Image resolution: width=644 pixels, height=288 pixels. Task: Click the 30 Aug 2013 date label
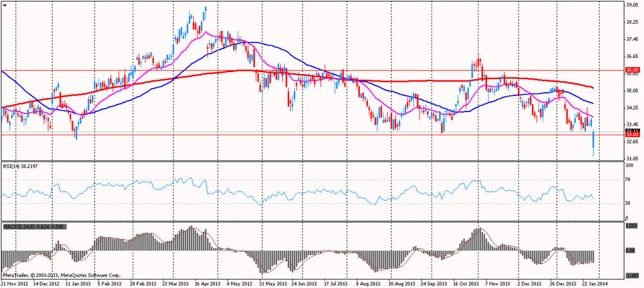click(401, 283)
